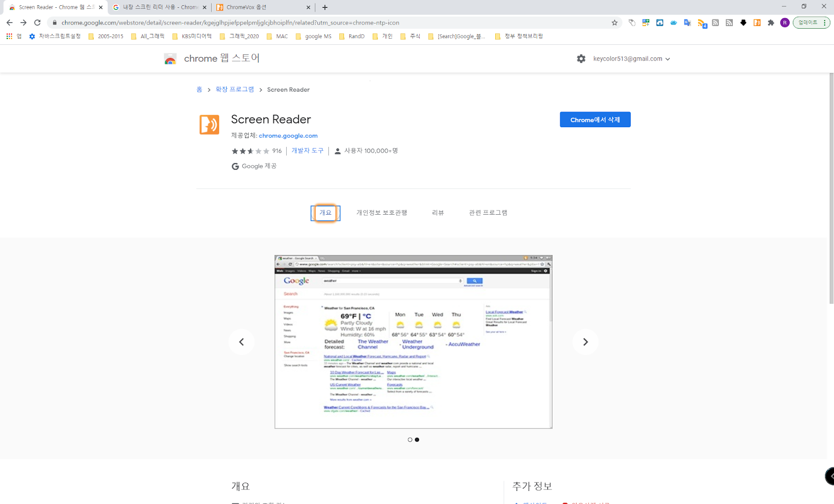Open the [Search]Google_블... bookmarks folder
834x504 pixels.
[x=457, y=36]
